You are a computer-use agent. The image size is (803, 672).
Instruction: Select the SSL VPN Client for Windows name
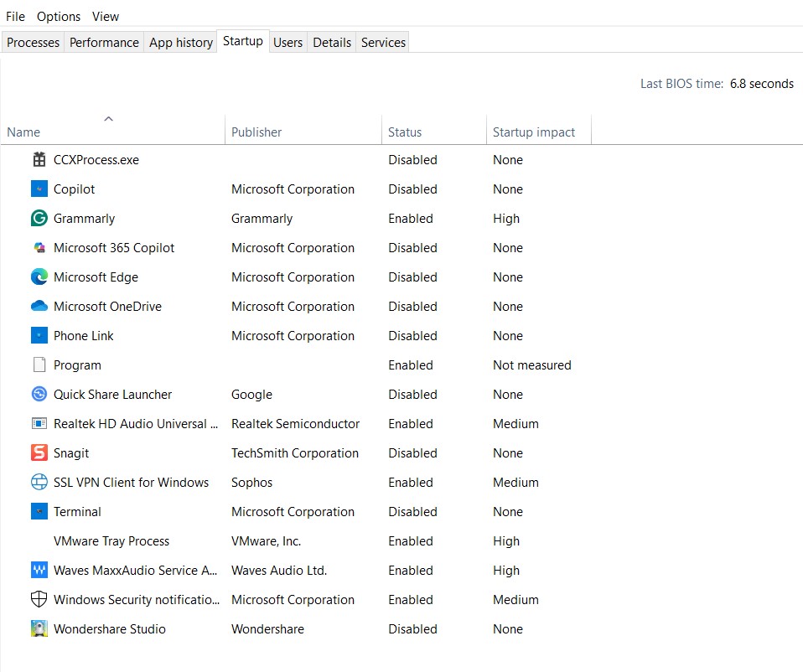(x=131, y=483)
